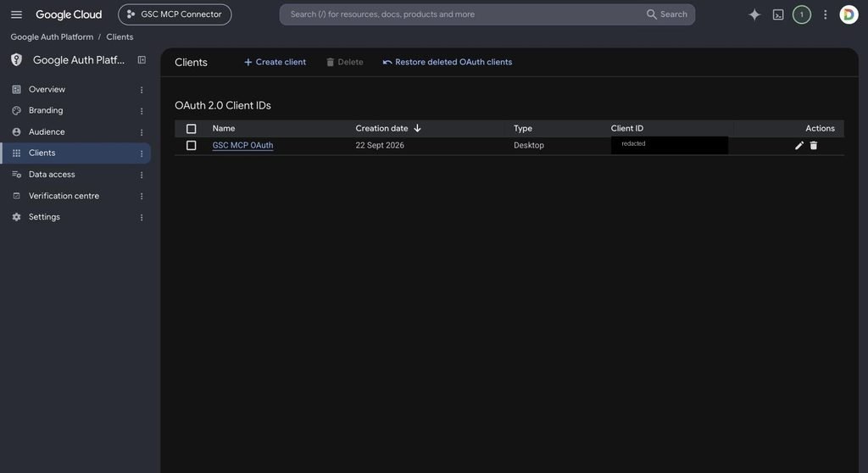Open the Gemini AI assistant sparkle icon

pos(754,15)
